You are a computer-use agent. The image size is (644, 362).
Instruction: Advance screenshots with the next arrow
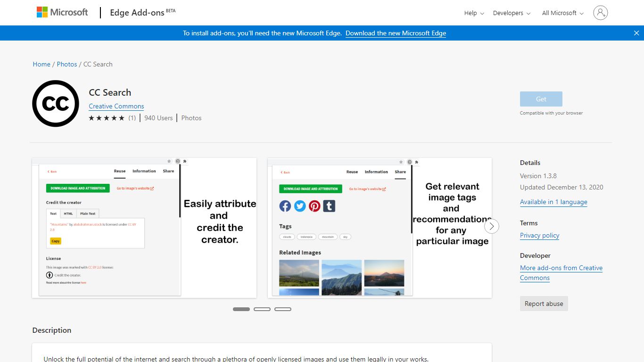point(492,227)
